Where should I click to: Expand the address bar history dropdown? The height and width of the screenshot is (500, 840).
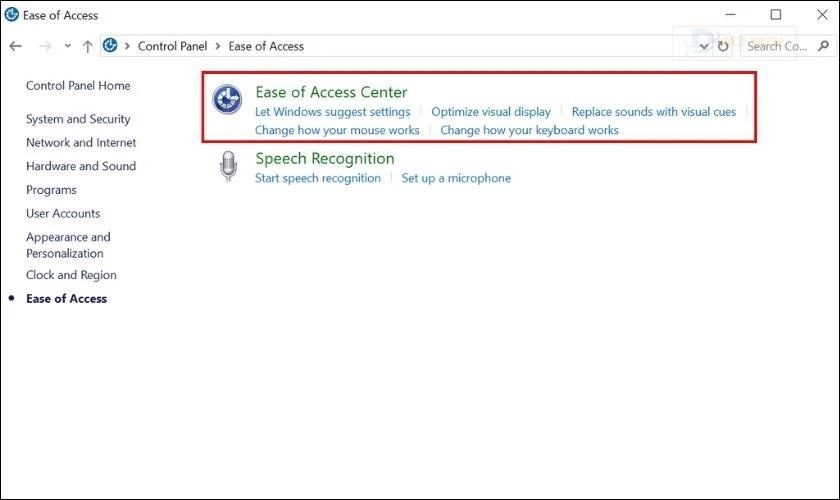pos(704,46)
